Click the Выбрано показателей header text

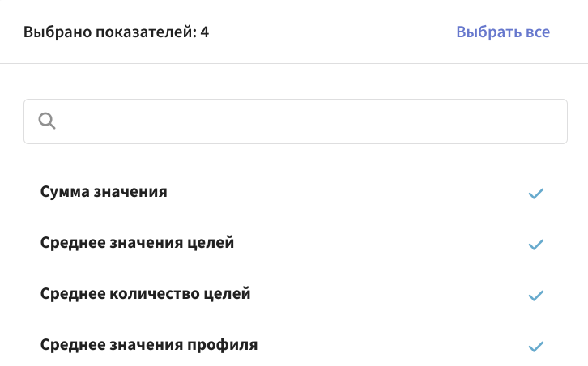coord(110,32)
